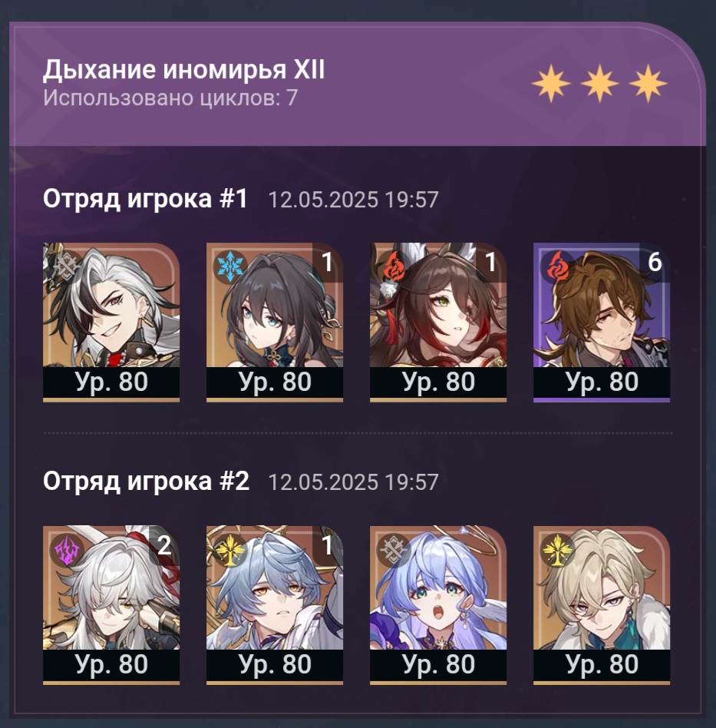Viewport: 716px width, 728px height.
Task: Click the eidolon 2 badge in squad two
Action: (164, 545)
